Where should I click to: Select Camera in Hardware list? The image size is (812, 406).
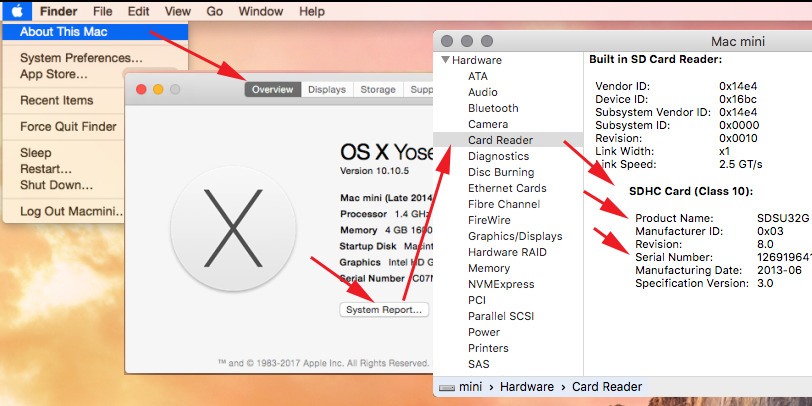(x=488, y=124)
